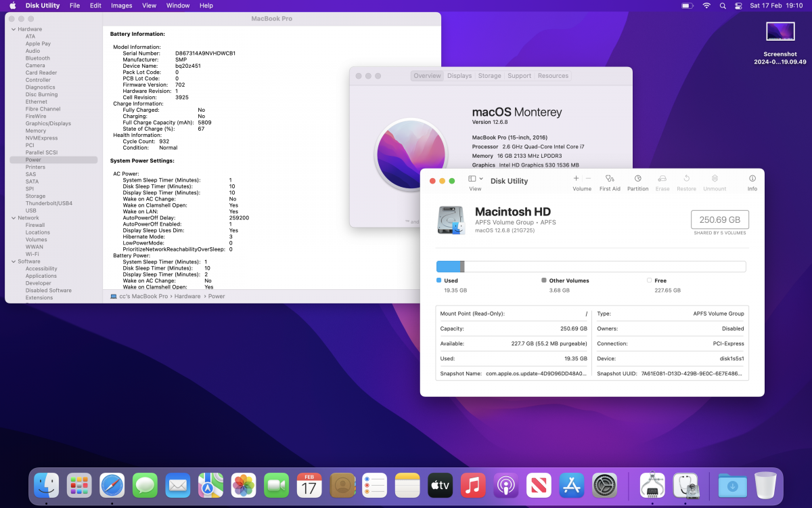Click Hardware in the path bar breadcrumb

point(187,297)
